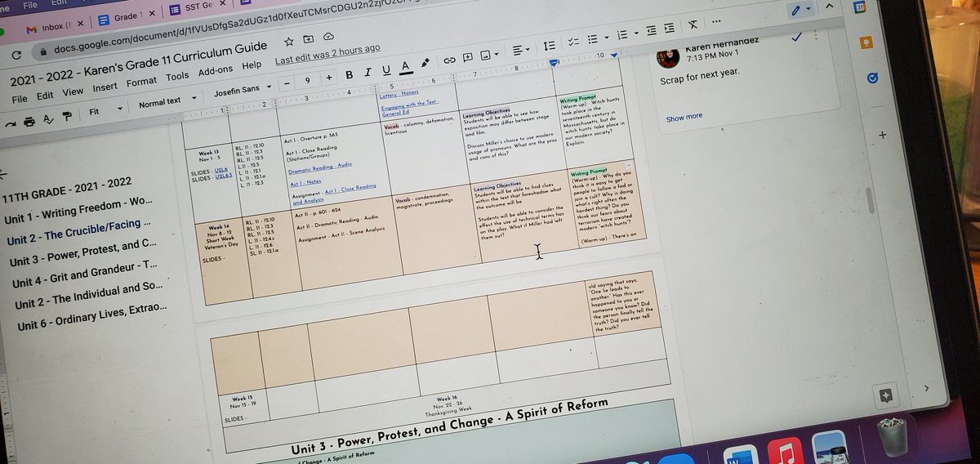Open the 'Last edit was 2 hours ago' link
Viewport: 980px width, 464px height.
[x=327, y=54]
